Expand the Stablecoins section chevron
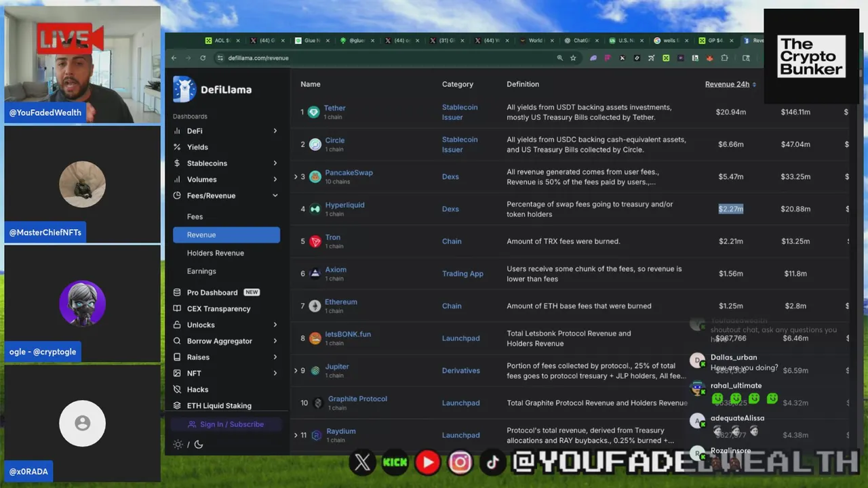This screenshot has height=488, width=868. click(275, 163)
